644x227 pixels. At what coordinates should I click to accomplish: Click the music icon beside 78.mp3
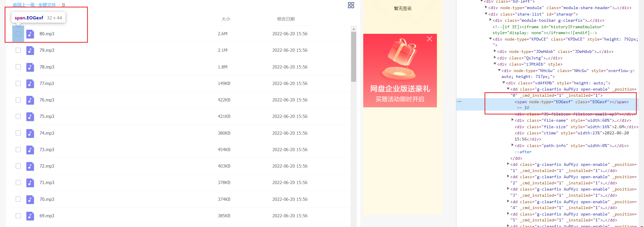[x=30, y=67]
